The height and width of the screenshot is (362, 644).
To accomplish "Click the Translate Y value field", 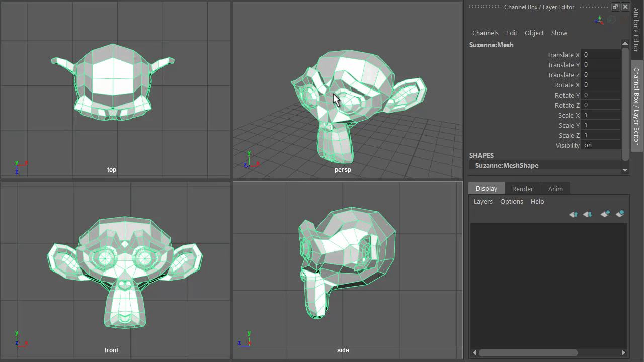I will 601,65.
